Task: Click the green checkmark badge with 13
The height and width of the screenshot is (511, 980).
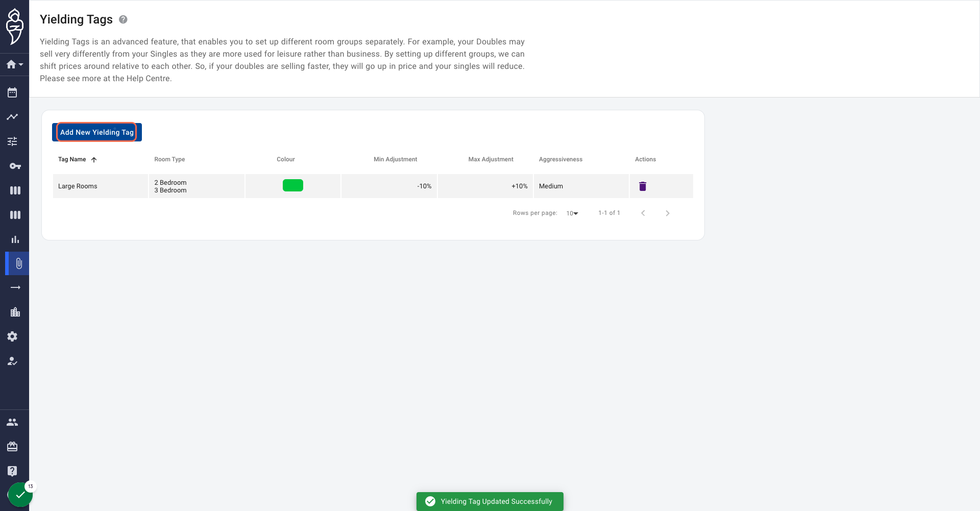Action: pos(20,495)
